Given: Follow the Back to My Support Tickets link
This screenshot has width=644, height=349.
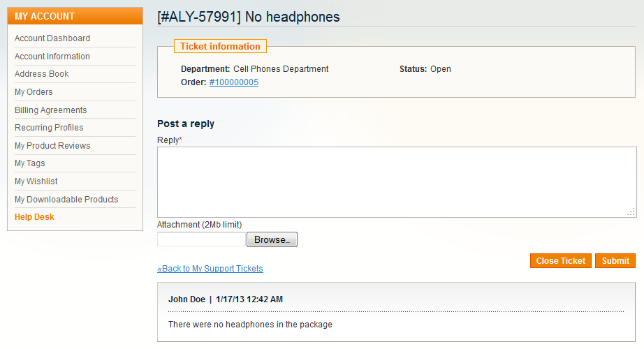Looking at the screenshot, I should (210, 269).
